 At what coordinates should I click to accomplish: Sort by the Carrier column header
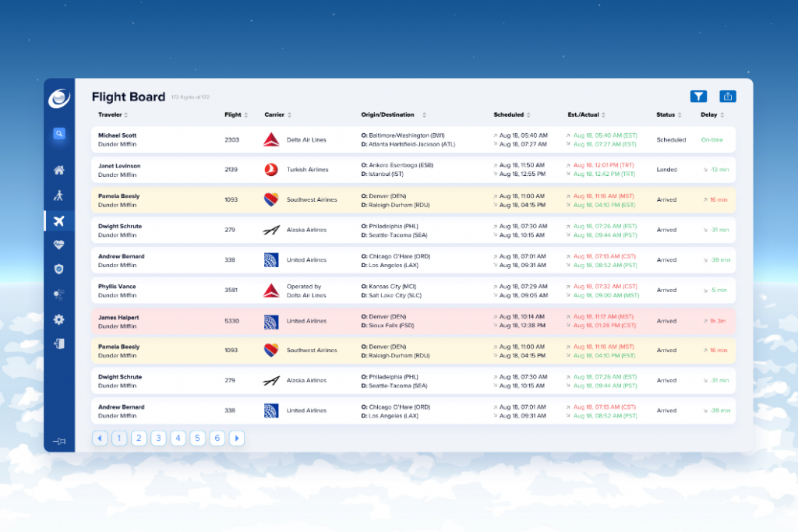pos(278,115)
